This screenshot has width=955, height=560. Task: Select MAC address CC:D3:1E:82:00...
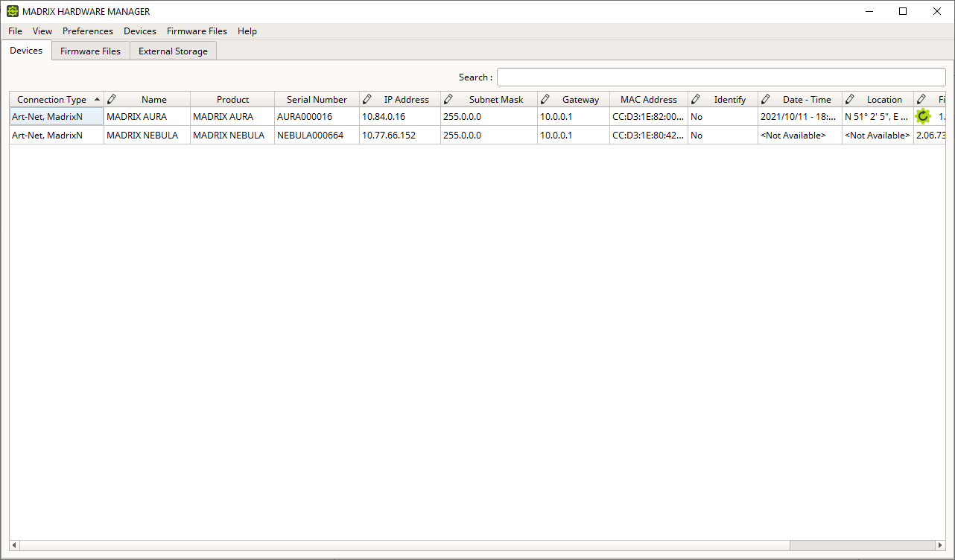(x=649, y=117)
